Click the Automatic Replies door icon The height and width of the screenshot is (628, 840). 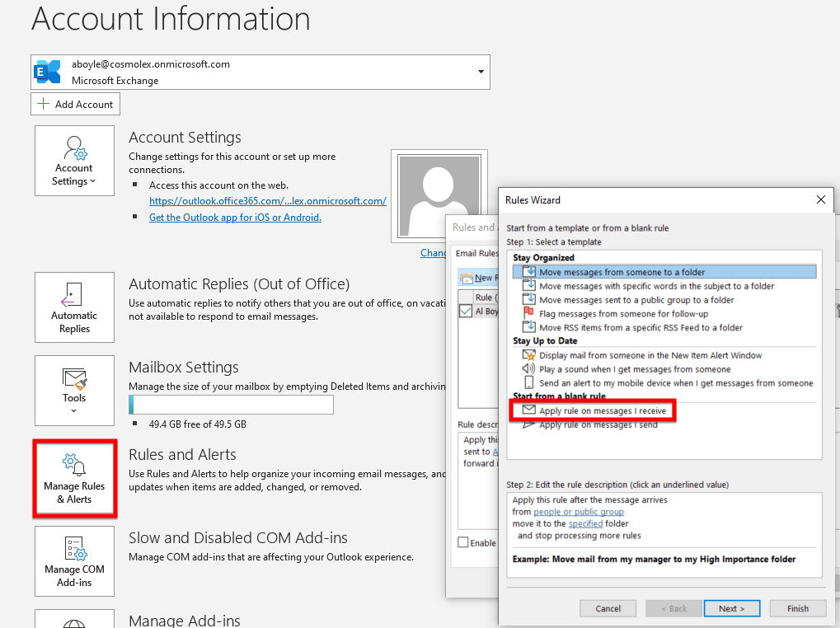pos(72,294)
